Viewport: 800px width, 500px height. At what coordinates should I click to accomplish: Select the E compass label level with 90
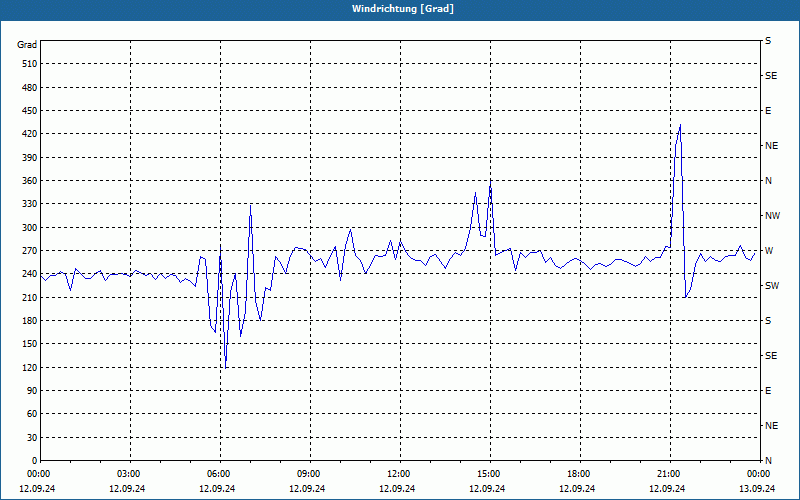[768, 391]
